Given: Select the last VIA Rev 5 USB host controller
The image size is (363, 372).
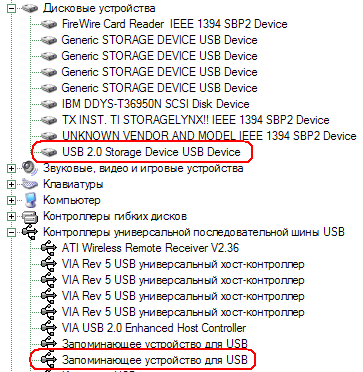Looking at the screenshot, I should (x=183, y=313).
